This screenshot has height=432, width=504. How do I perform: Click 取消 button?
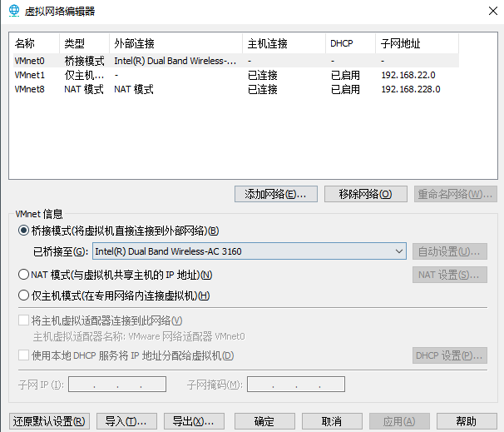pyautogui.click(x=332, y=421)
